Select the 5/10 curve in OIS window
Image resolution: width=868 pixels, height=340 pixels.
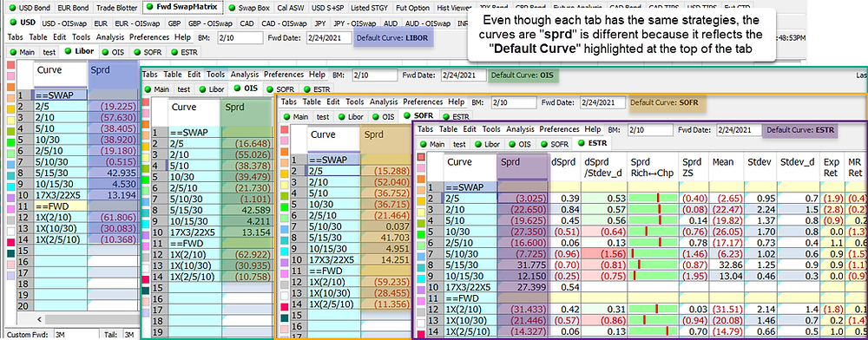click(x=194, y=165)
